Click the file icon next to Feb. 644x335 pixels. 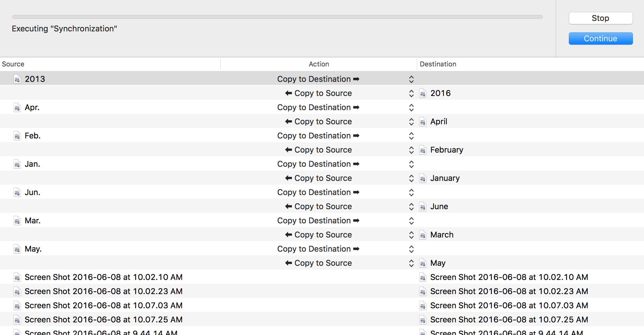tap(17, 136)
